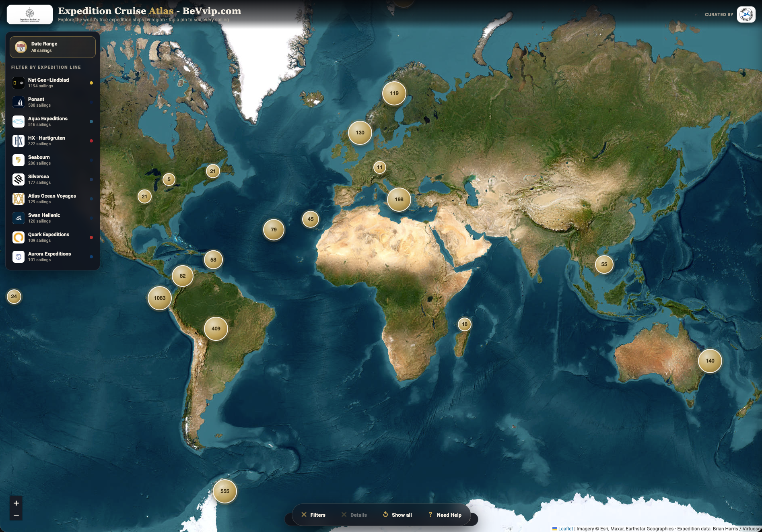The height and width of the screenshot is (532, 762).
Task: Open the 140 Australia cluster pin
Action: (710, 361)
